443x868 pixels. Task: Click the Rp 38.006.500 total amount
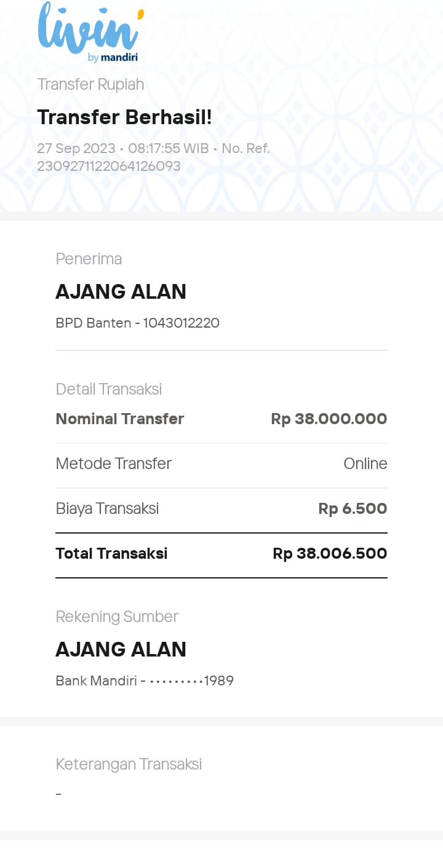(330, 553)
